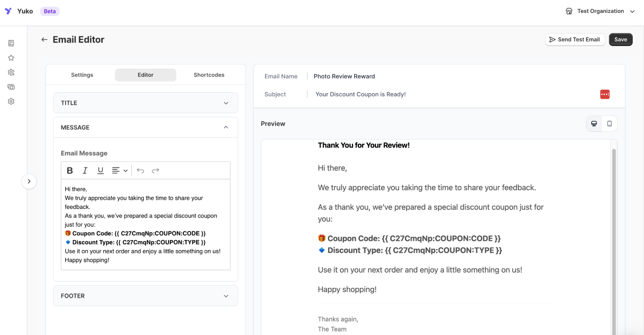Open the red shortcode button in Subject
This screenshot has height=335, width=644.
pos(604,94)
